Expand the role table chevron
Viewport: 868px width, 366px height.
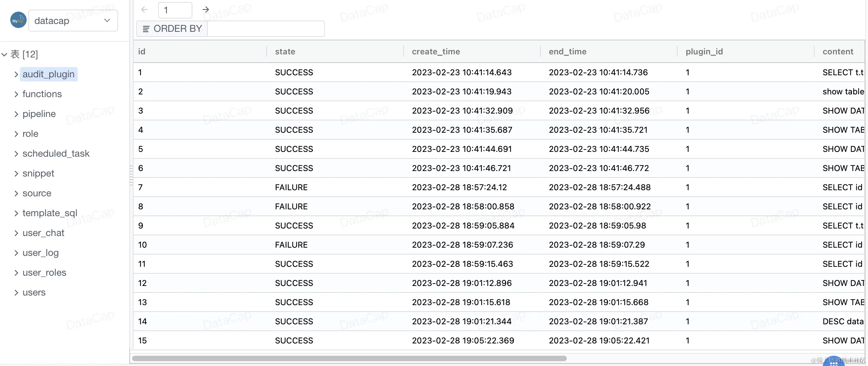[16, 134]
